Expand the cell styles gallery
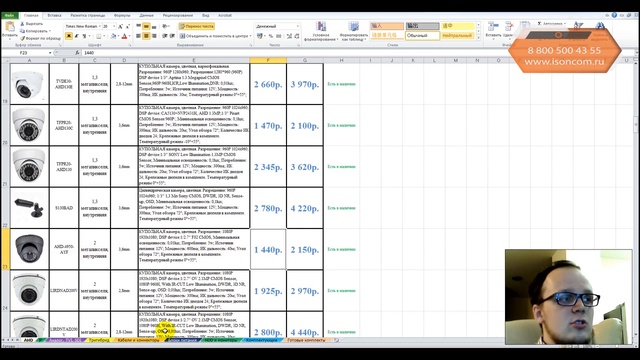640x360 pixels. [478, 38]
